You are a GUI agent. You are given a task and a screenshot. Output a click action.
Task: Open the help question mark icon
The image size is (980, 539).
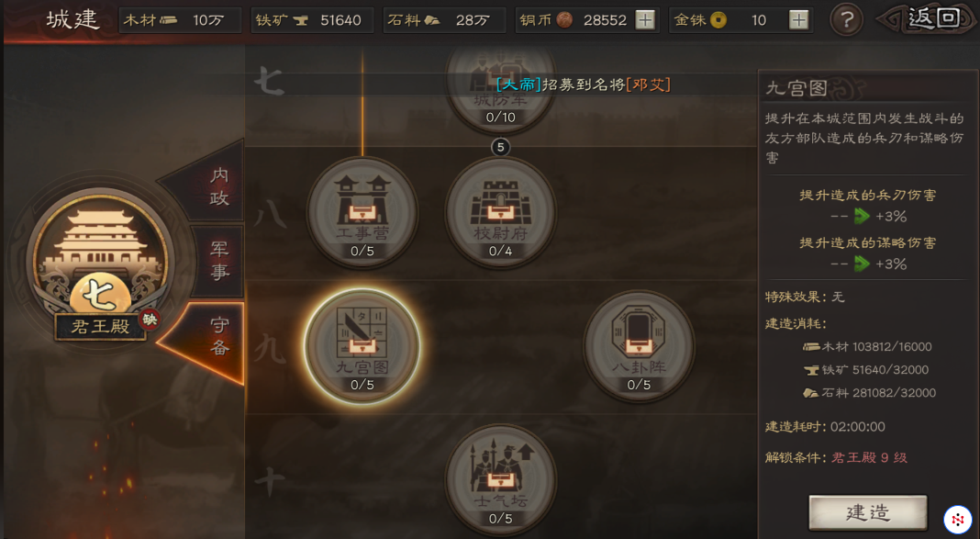click(x=846, y=20)
